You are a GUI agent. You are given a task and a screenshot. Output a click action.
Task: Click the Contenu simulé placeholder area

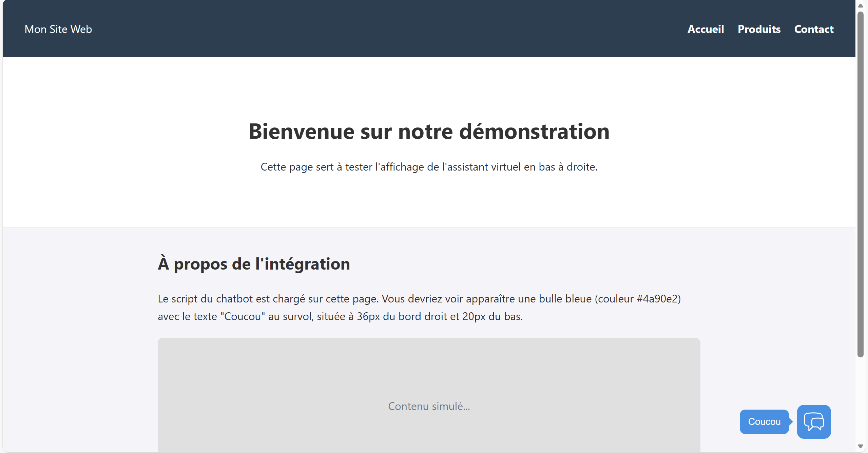pyautogui.click(x=429, y=406)
